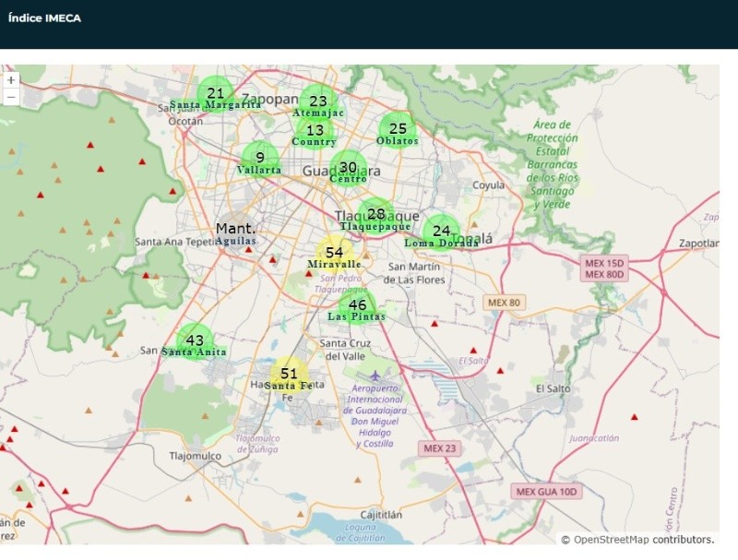738x560 pixels.
Task: Open the yellow Miravalle marker showing 54
Action: pos(334,254)
